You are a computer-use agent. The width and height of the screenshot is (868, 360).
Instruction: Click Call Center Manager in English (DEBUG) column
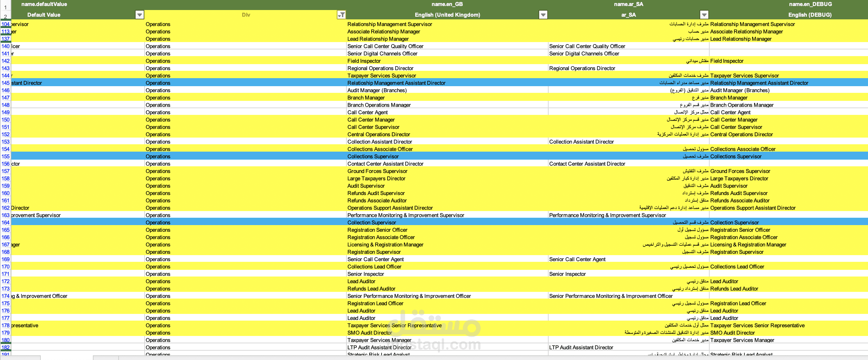(x=734, y=120)
